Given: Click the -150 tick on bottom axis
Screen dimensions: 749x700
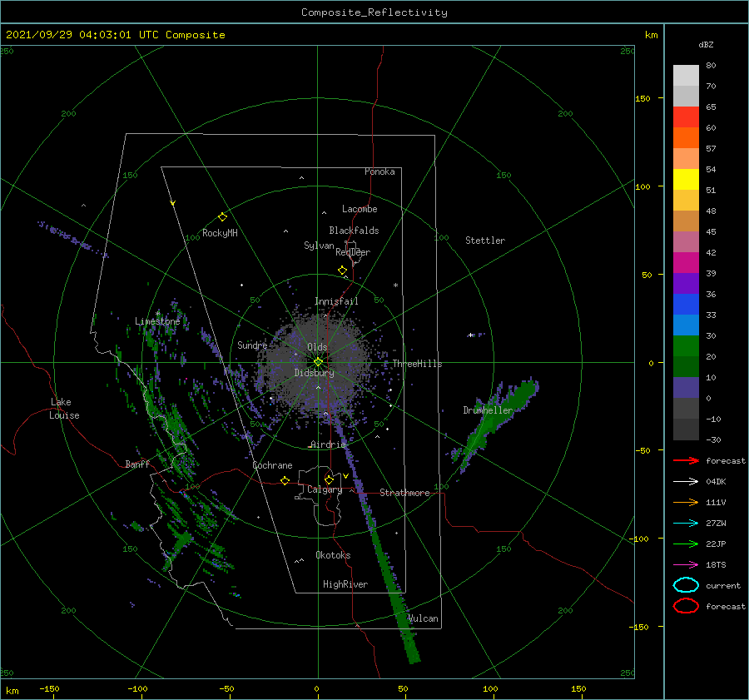Looking at the screenshot, I should click(x=49, y=688).
